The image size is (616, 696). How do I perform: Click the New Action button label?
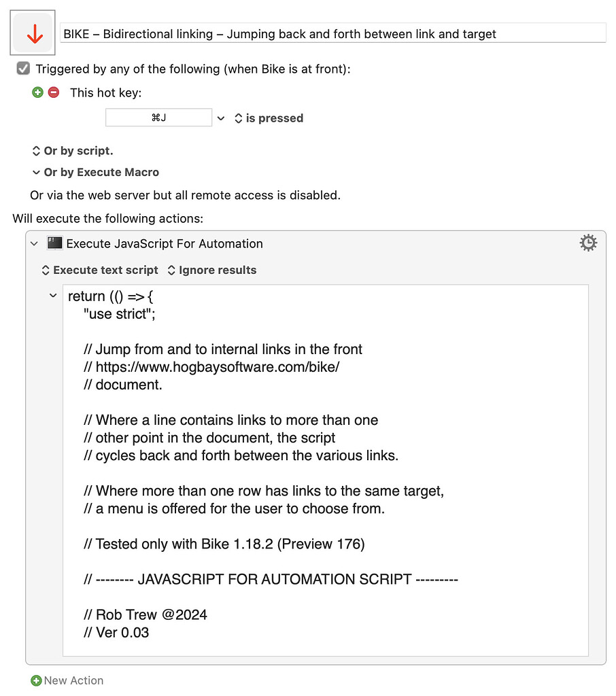tap(73, 680)
